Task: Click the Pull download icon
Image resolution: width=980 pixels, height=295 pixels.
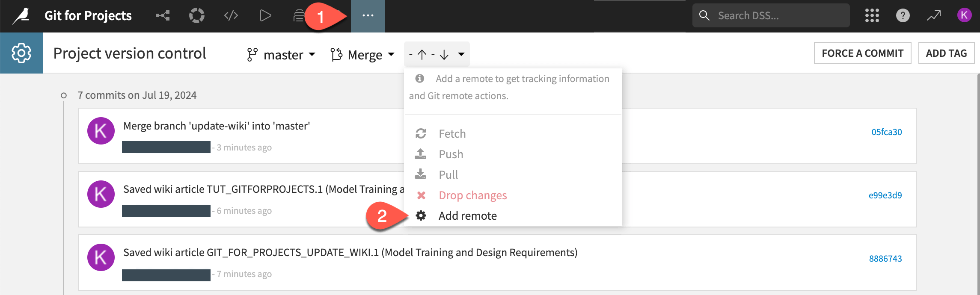Action: 421,174
